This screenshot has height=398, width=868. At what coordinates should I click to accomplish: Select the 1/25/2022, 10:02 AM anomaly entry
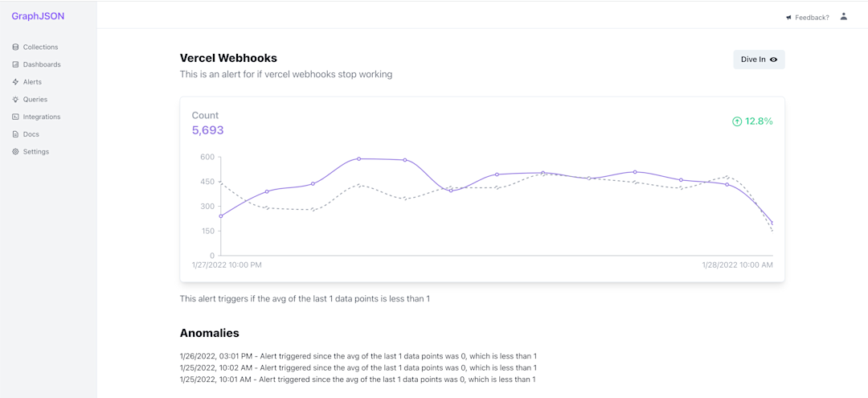358,367
